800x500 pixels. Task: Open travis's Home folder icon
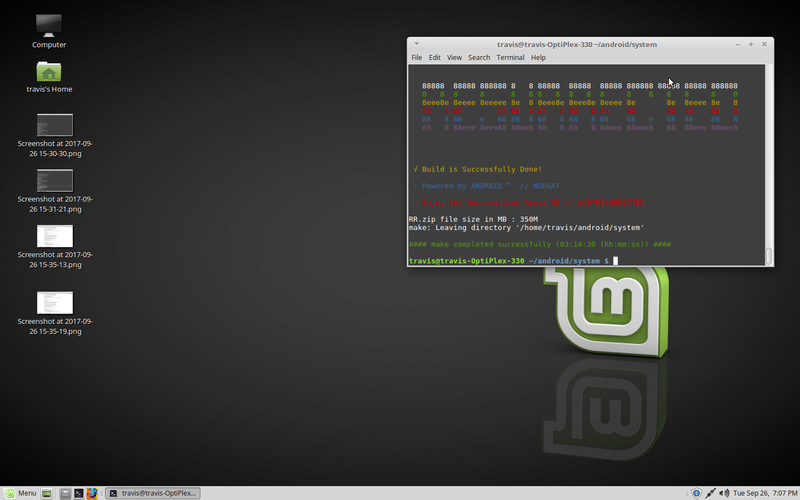coord(49,77)
